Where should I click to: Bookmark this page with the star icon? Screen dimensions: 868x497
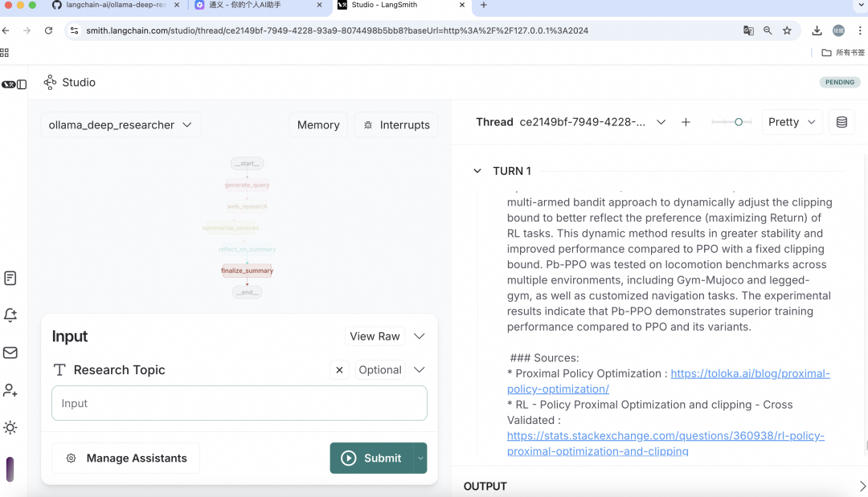pos(787,31)
